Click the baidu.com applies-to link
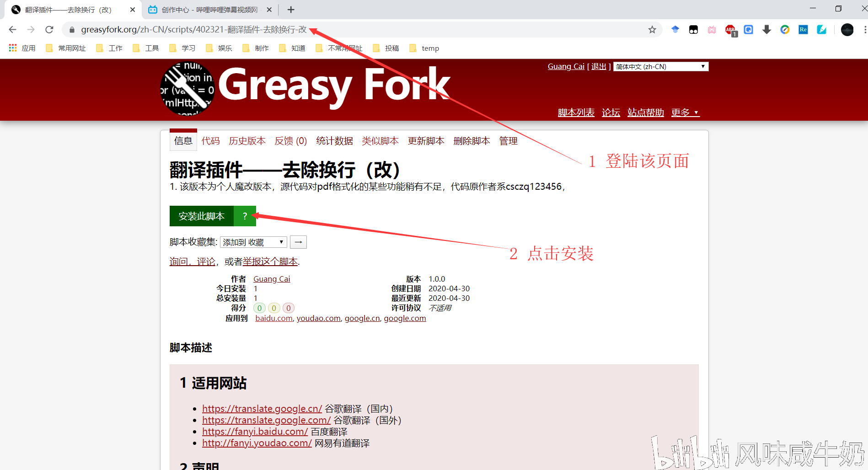Viewport: 868px width, 470px height. pos(274,318)
